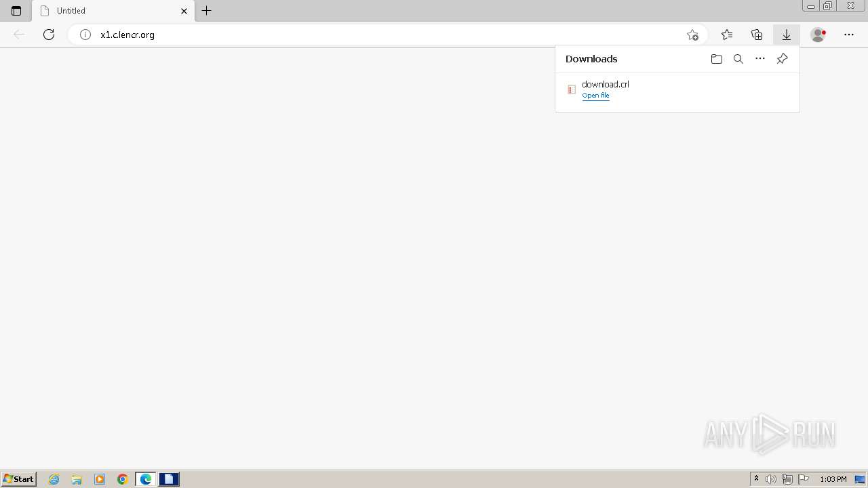Click the clock showing 1:03 PM
The width and height of the screenshot is (868, 488).
[x=833, y=479]
